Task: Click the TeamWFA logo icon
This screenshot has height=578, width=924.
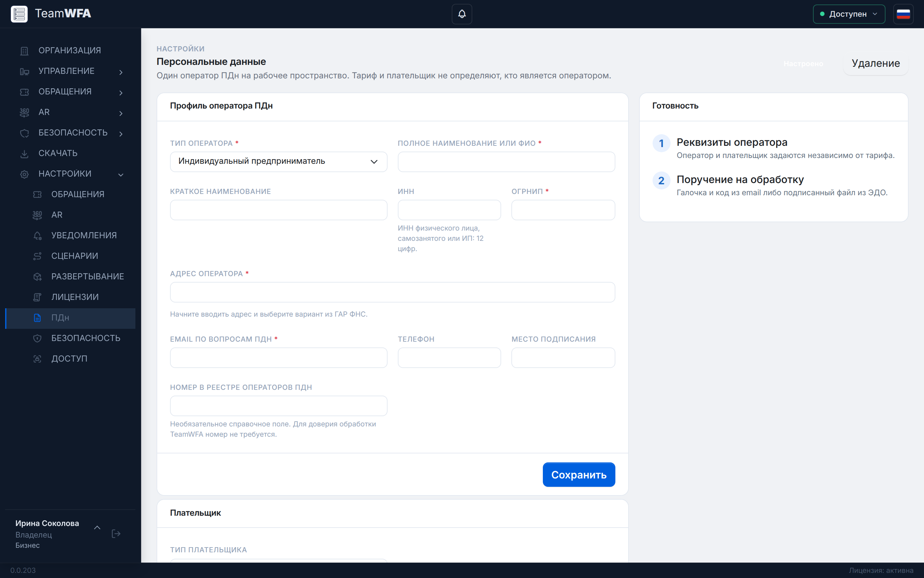Action: click(19, 14)
